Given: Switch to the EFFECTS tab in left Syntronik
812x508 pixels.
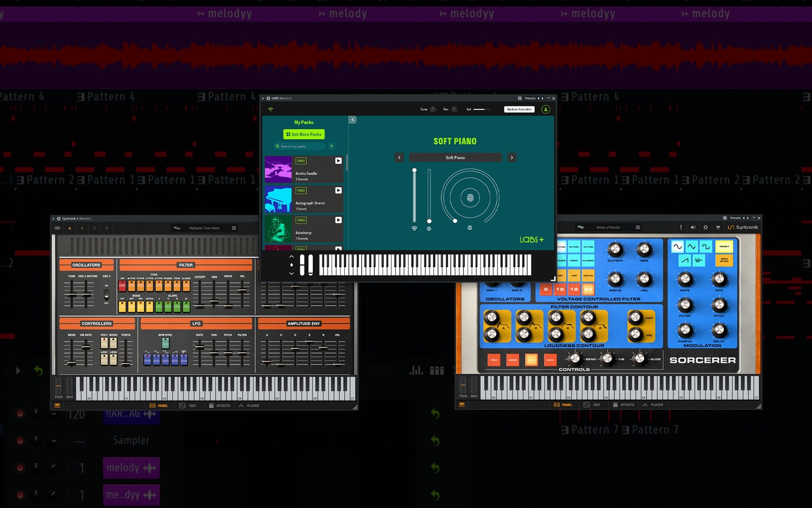Looking at the screenshot, I should (x=219, y=406).
